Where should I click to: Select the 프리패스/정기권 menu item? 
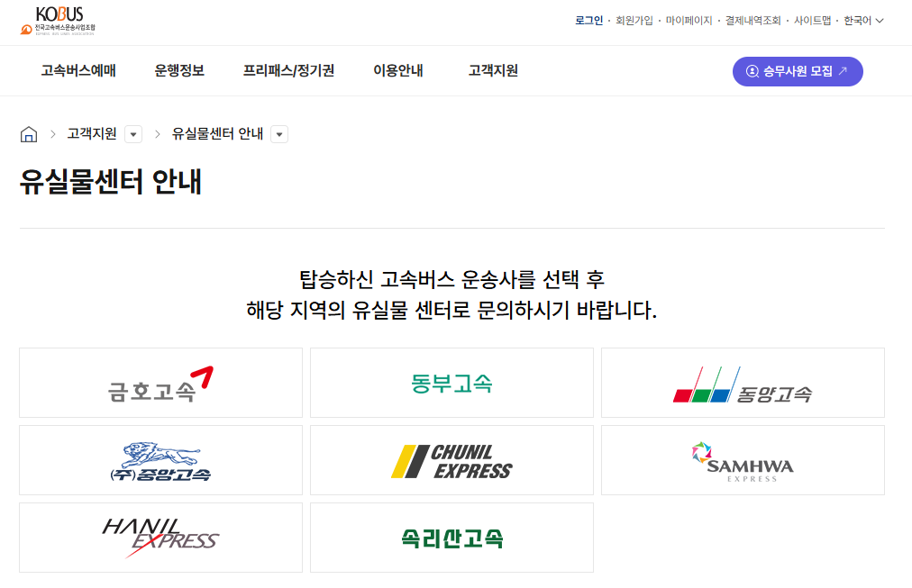pos(289,70)
